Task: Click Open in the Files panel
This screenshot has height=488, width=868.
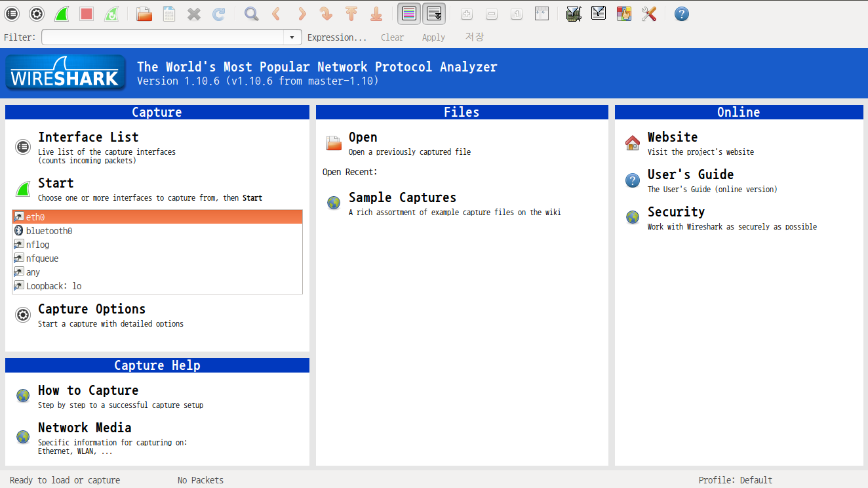Action: point(363,137)
